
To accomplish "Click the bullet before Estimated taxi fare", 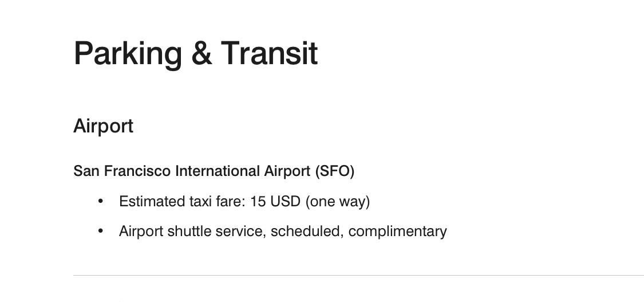I will point(101,201).
